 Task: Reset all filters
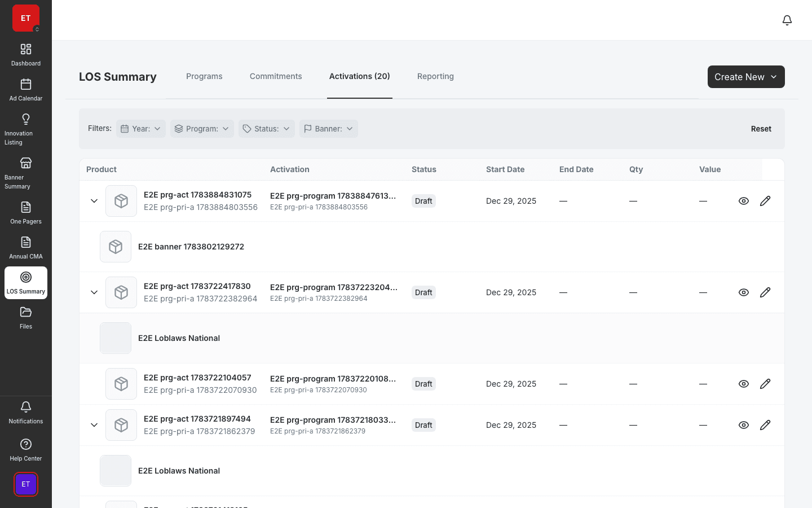click(x=761, y=129)
